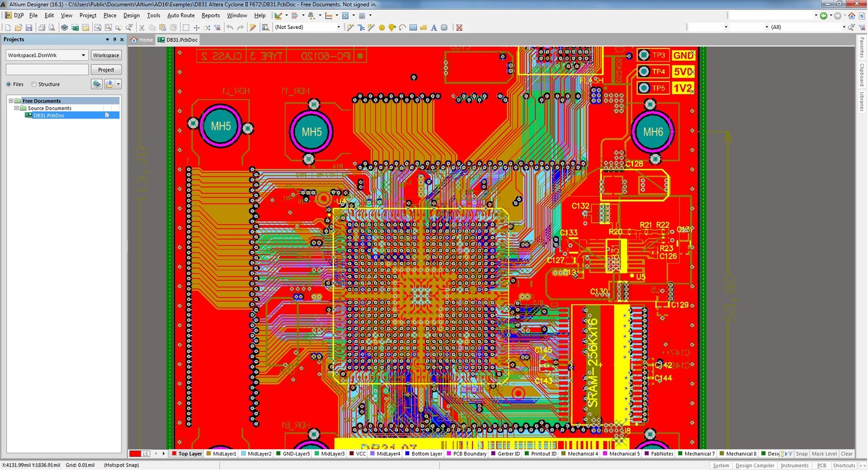Select the rectangular area selection tool
This screenshot has height=470, width=868.
[186, 27]
